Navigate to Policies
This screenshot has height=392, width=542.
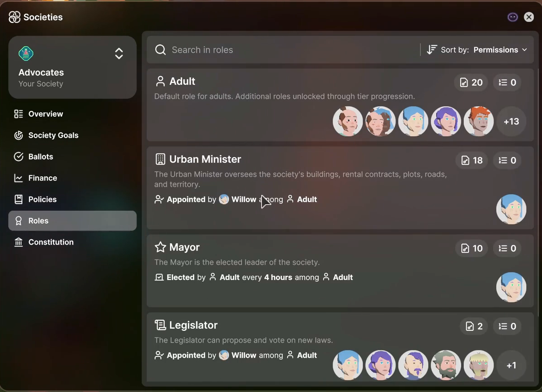click(x=72, y=199)
